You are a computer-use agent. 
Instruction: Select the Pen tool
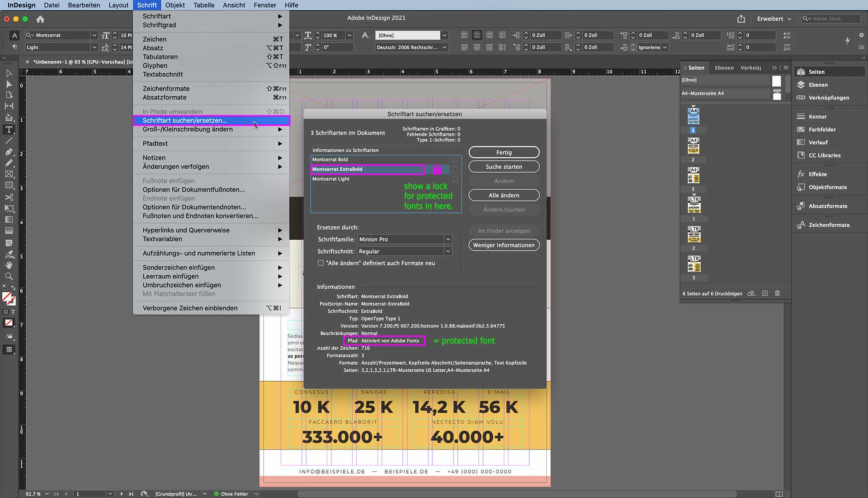click(x=9, y=152)
